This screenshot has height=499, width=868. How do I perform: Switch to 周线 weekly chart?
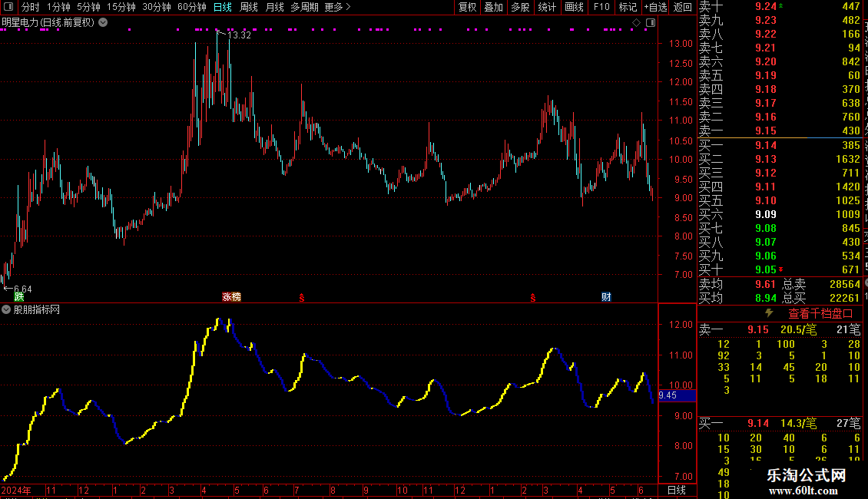coord(249,7)
